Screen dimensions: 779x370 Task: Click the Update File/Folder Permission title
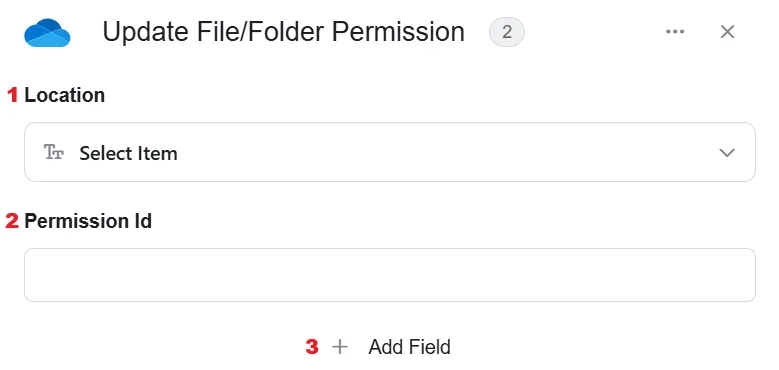tap(283, 32)
